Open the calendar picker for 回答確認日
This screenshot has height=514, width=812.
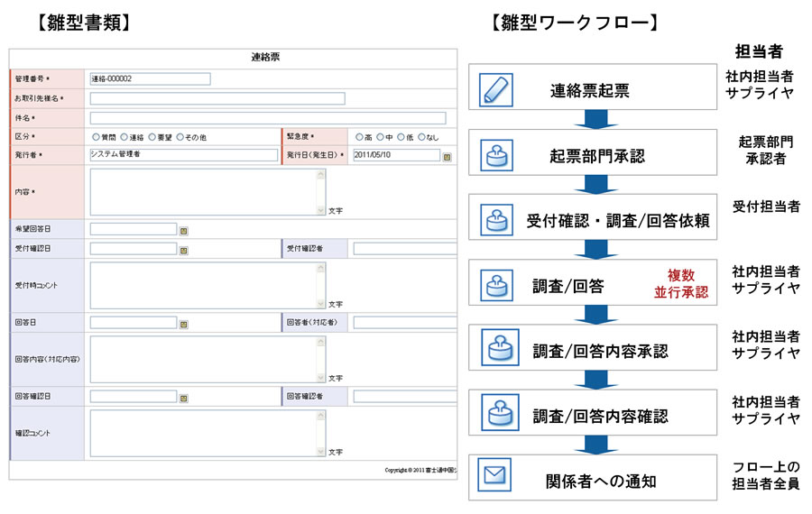(184, 397)
